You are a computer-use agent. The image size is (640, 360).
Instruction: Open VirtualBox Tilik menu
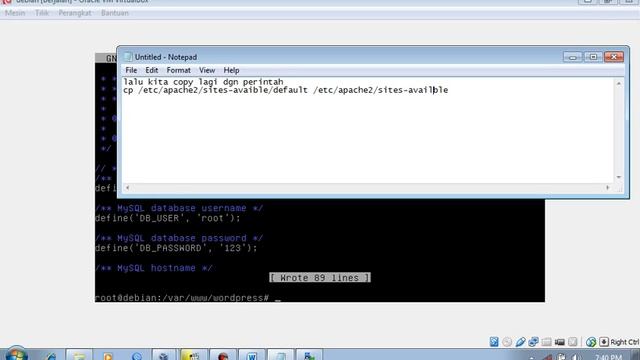coord(42,13)
